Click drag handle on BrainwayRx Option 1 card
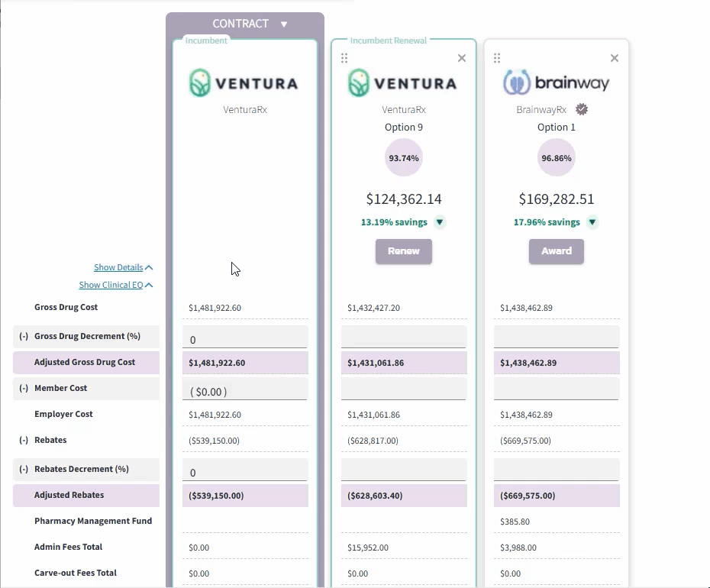The image size is (710, 588). click(497, 58)
